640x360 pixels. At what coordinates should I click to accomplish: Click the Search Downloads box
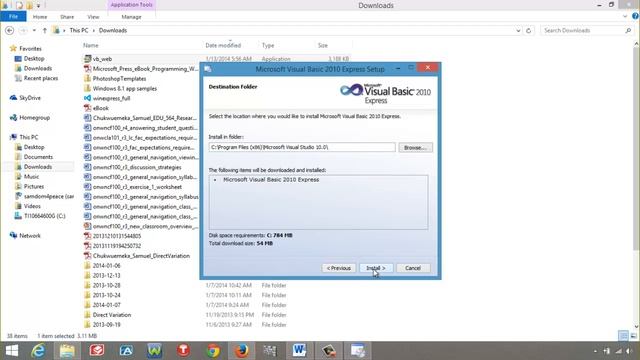587,31
